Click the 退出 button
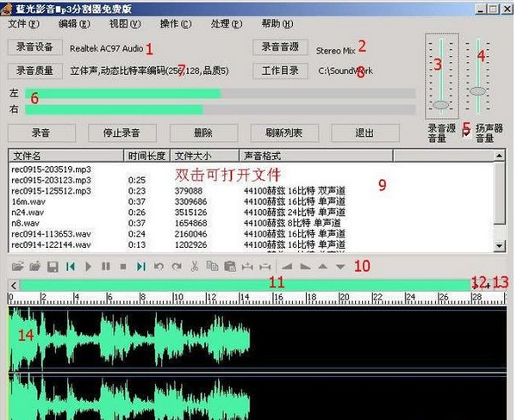This screenshot has width=517, height=420. click(365, 133)
